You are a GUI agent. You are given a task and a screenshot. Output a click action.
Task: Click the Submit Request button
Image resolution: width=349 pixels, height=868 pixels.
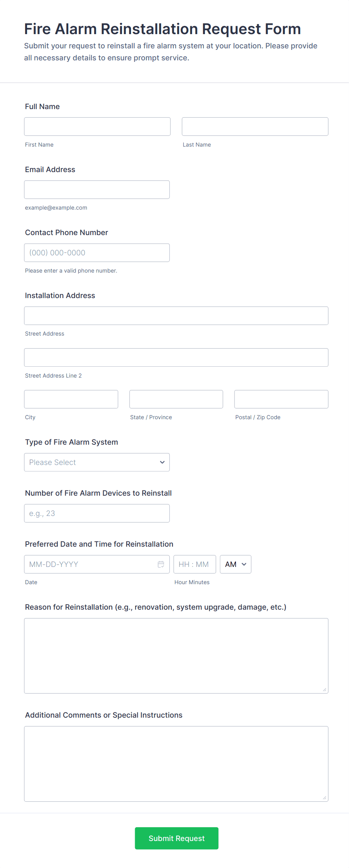click(x=176, y=838)
